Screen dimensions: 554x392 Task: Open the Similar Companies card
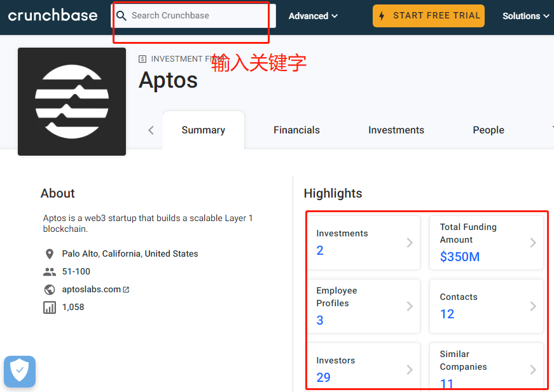pos(487,367)
